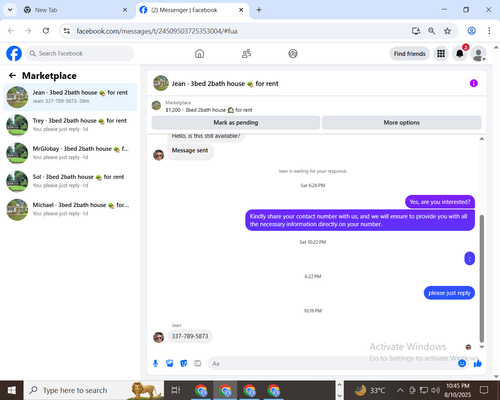Open the MrGlobay conversation
Viewport: 500px width, 400px height.
point(70,153)
